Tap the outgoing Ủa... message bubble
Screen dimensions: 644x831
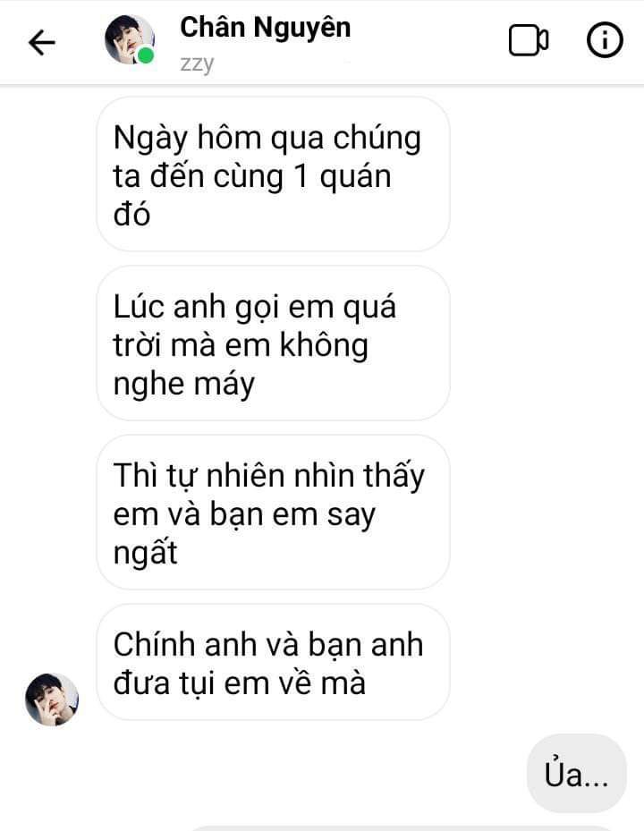(x=577, y=774)
